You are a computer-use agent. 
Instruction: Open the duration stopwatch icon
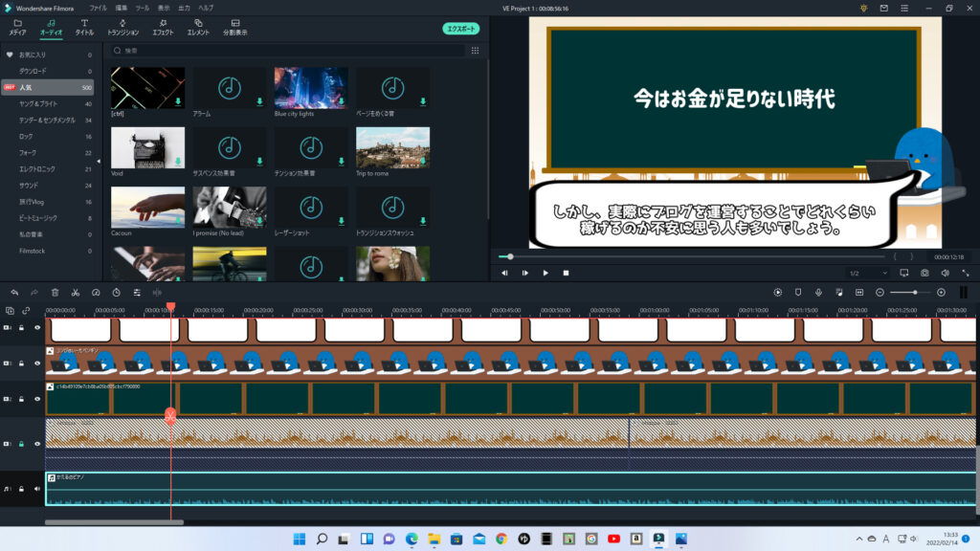pyautogui.click(x=116, y=293)
